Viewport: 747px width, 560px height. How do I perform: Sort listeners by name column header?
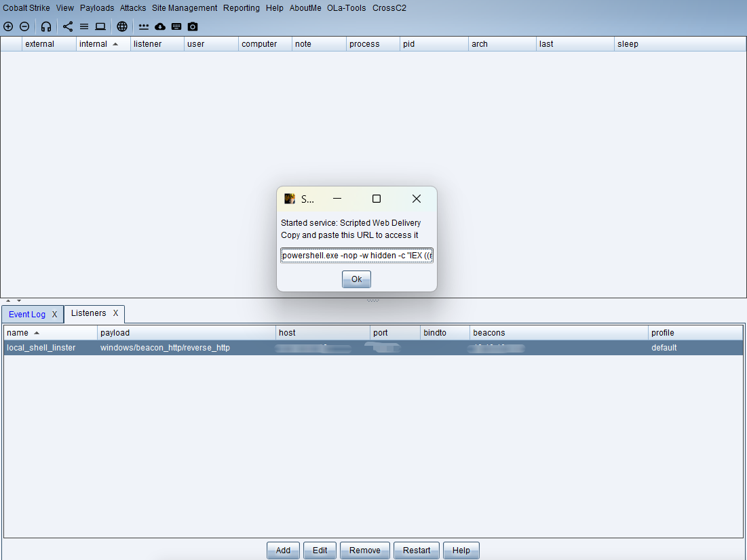pos(50,332)
